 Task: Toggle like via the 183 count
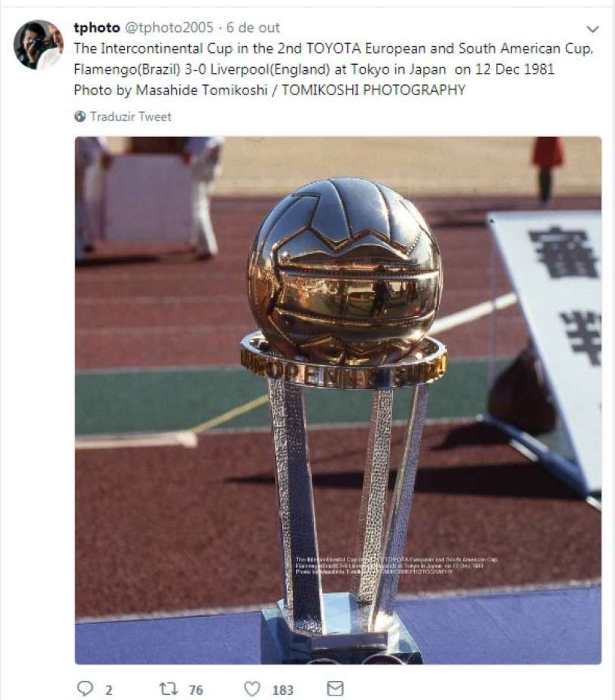tap(283, 690)
